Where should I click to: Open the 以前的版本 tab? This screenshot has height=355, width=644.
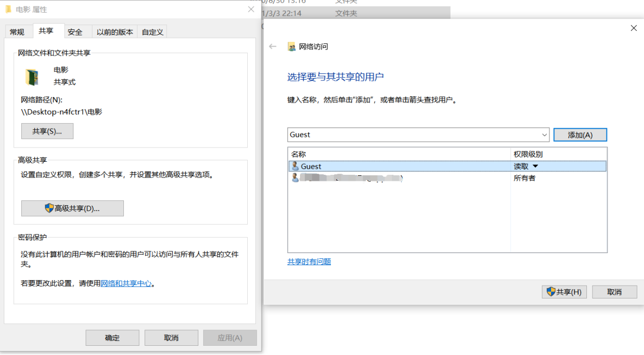tap(115, 32)
